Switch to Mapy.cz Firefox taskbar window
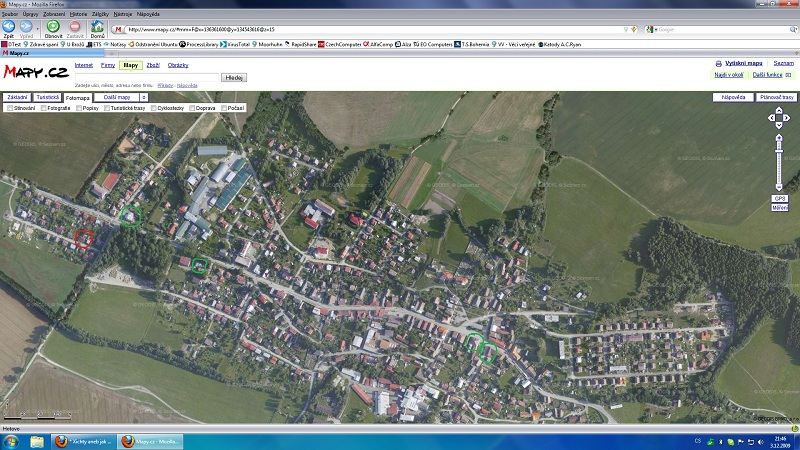800x450 pixels. coord(151,441)
